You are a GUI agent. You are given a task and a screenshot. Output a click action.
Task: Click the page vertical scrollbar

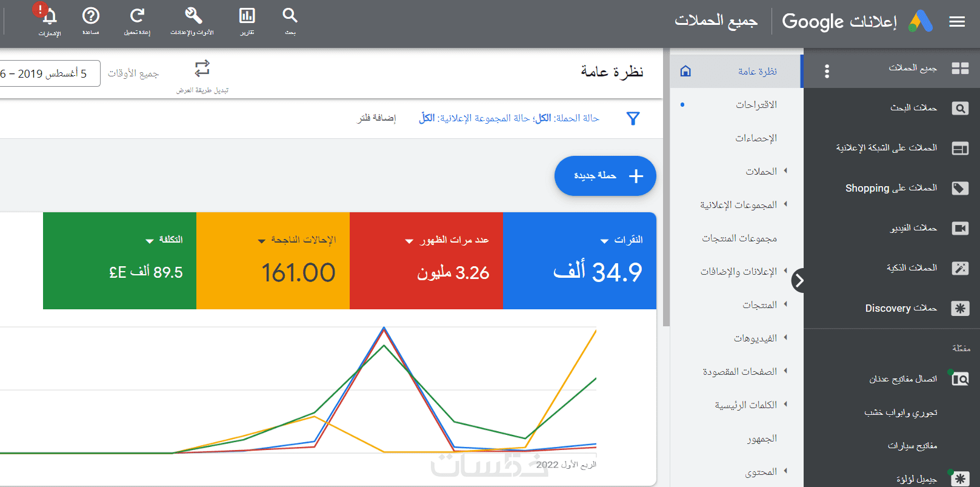[x=667, y=188]
